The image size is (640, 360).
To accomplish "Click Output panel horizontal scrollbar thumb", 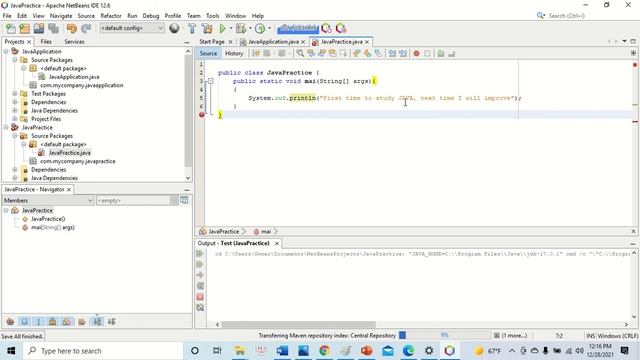I will tap(299, 324).
